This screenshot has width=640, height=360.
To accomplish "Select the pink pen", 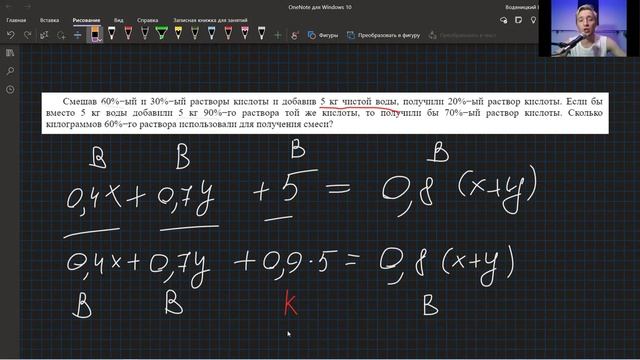I will tap(245, 33).
